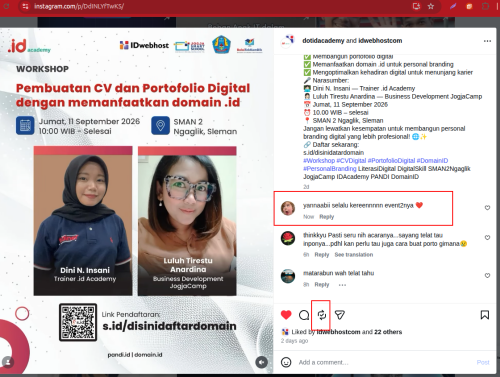Open the '22 others' likes list
This screenshot has width=500, height=377.
[x=388, y=332]
